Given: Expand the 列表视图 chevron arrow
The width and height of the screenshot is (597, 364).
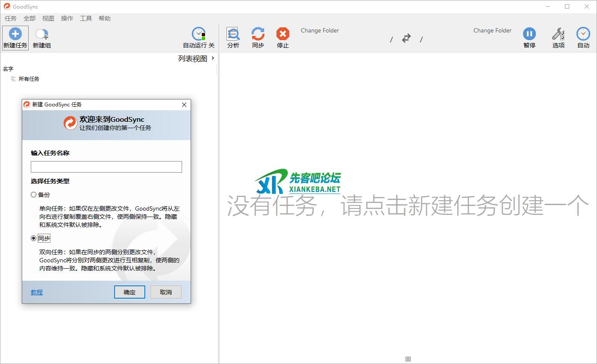Looking at the screenshot, I should [213, 59].
